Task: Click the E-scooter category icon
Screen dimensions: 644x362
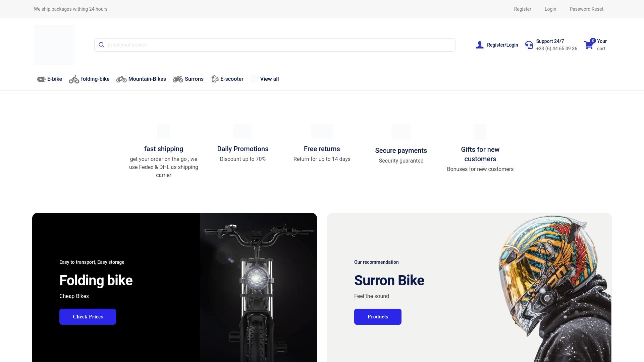Action: pos(215,79)
